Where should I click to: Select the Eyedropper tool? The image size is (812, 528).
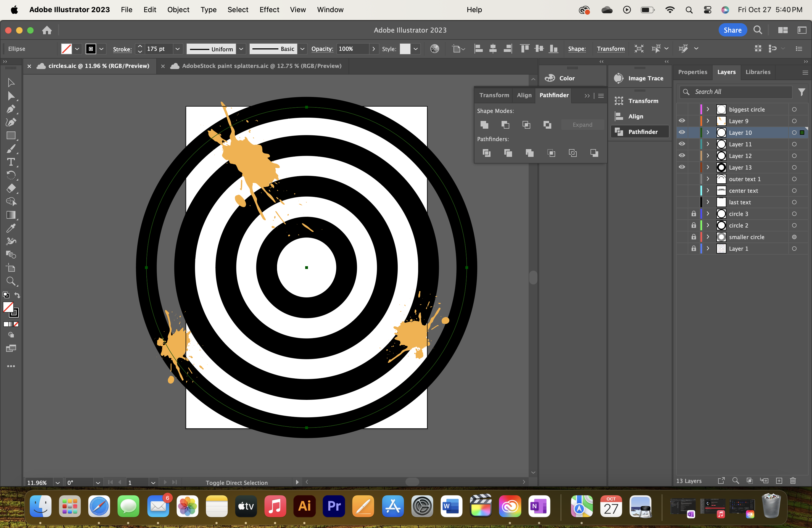(x=11, y=228)
